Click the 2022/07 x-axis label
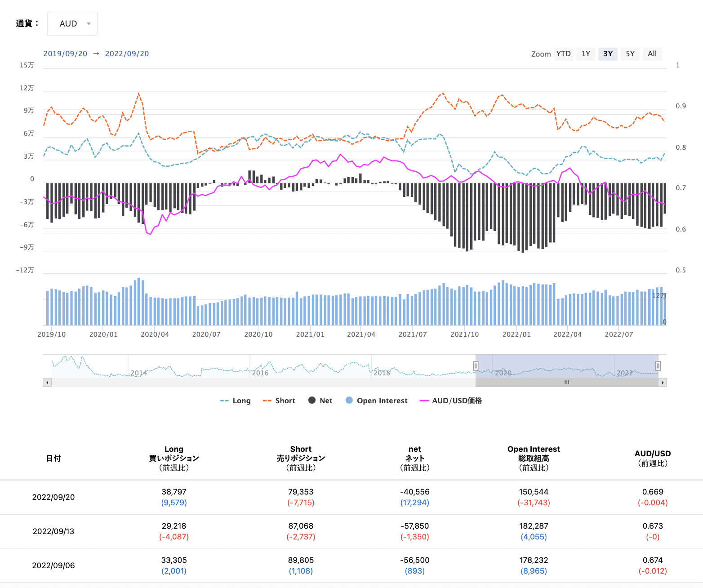This screenshot has height=588, width=703. pyautogui.click(x=619, y=334)
